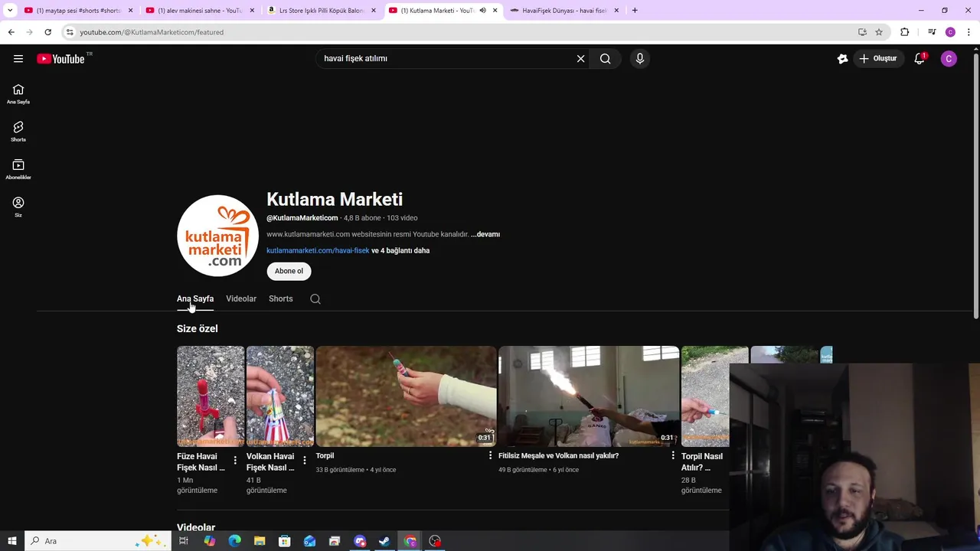
Task: Start voice search with microphone
Action: (640, 58)
